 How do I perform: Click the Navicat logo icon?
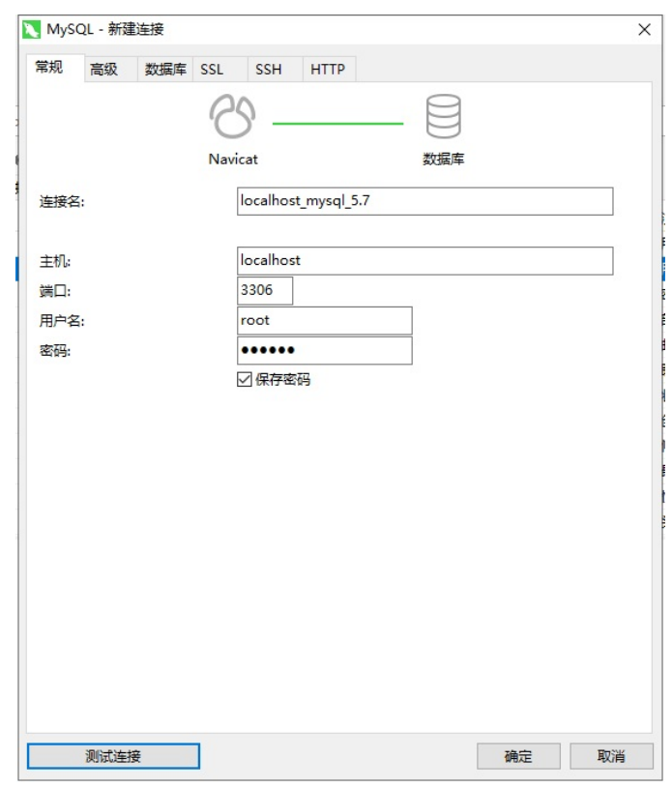[x=232, y=117]
